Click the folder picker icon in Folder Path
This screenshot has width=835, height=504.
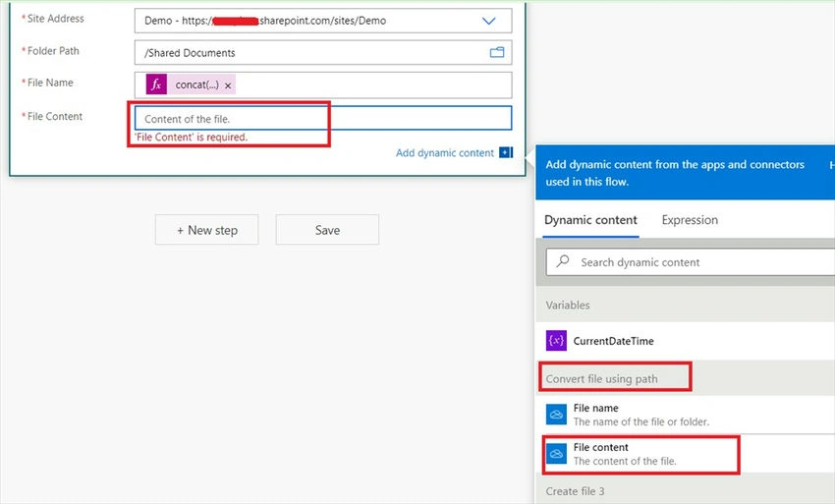click(x=497, y=52)
